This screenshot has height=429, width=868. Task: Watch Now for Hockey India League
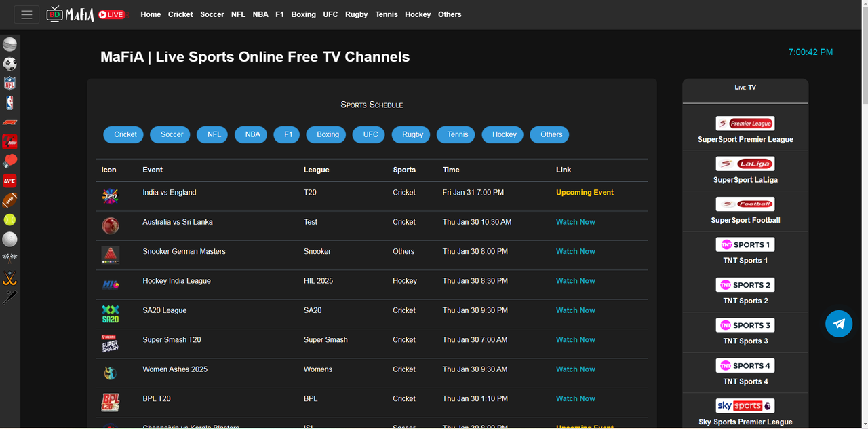click(x=576, y=281)
